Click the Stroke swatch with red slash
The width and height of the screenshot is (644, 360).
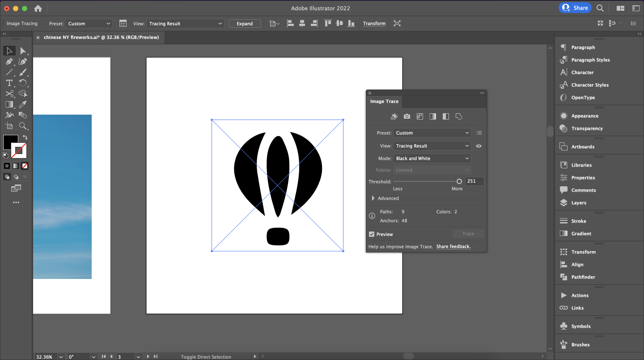pyautogui.click(x=19, y=150)
